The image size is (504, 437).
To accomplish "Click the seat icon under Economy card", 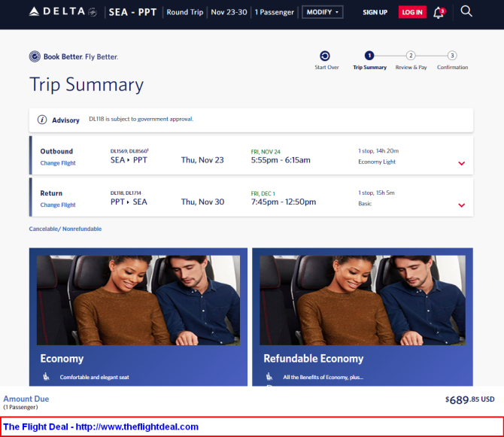I will tap(47, 376).
